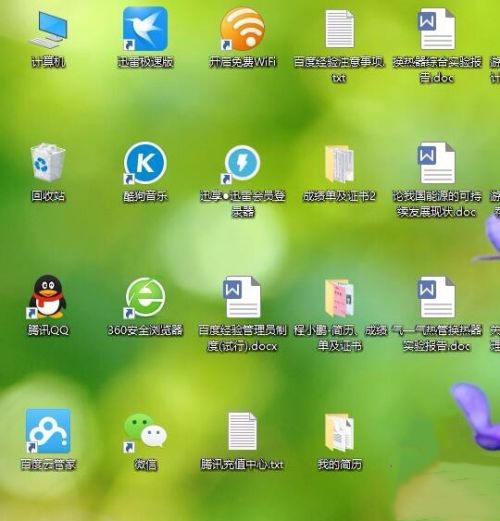Select 换热器综合实验报告.doc document
This screenshot has height=521, width=500.
(436, 29)
